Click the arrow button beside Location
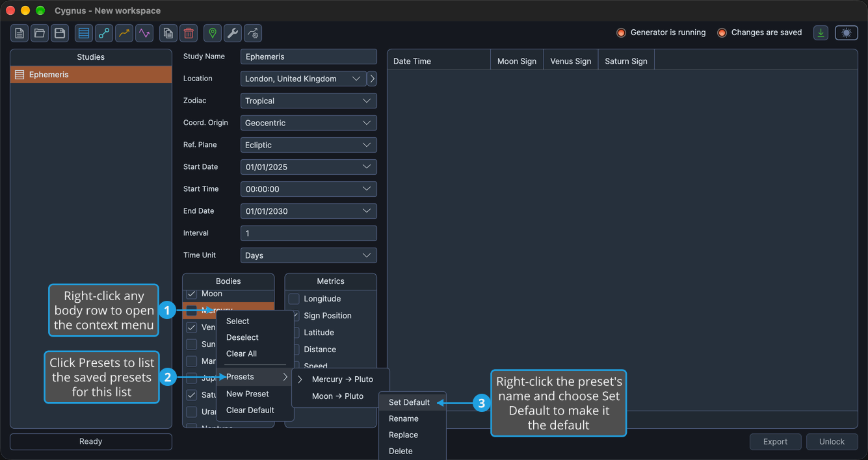This screenshot has width=868, height=460. pyautogui.click(x=372, y=79)
